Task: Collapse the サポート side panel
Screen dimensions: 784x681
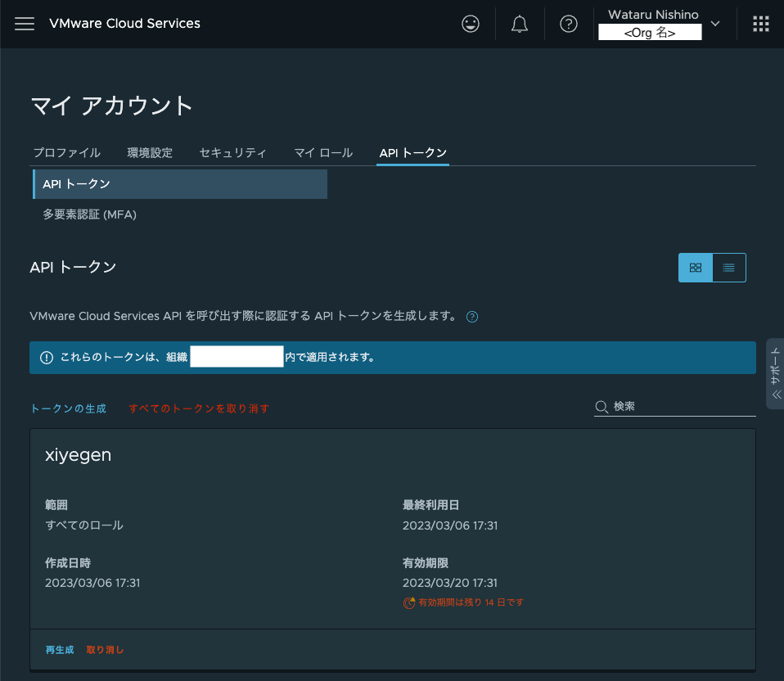Action: point(774,394)
